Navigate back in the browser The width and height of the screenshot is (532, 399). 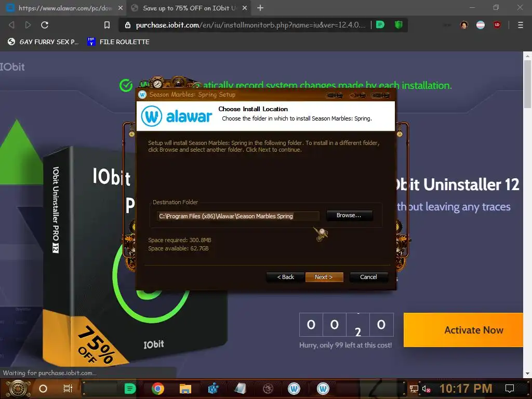[11, 25]
